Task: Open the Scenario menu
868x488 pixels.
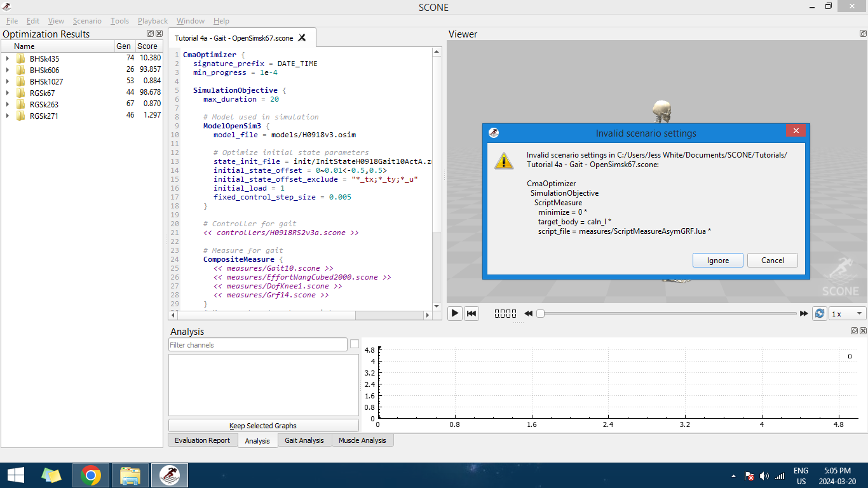Action: click(x=87, y=21)
